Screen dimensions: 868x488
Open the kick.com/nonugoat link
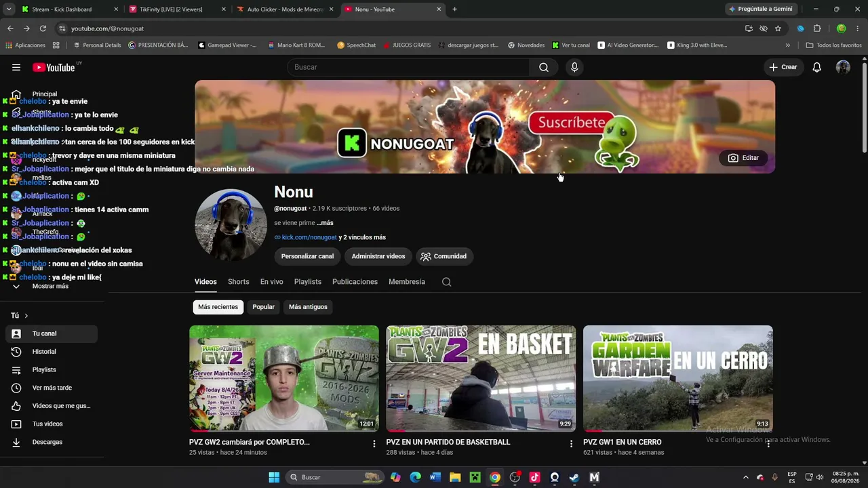point(309,237)
